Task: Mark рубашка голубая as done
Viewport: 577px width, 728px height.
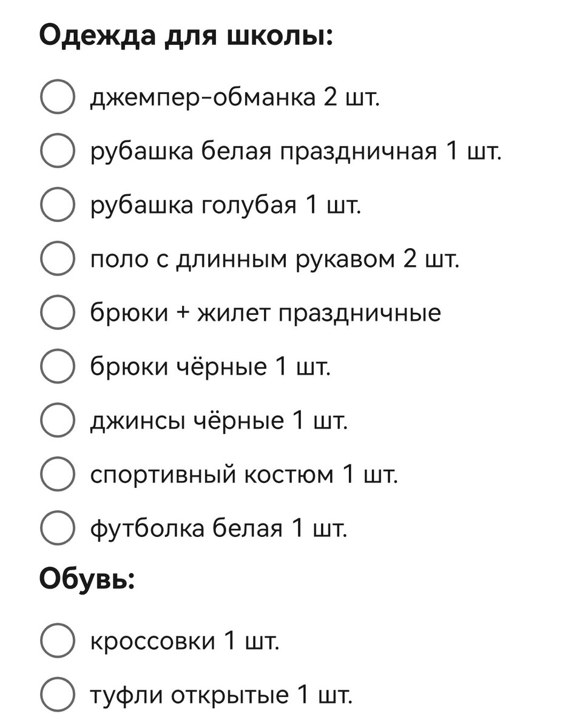Action: pyautogui.click(x=58, y=205)
